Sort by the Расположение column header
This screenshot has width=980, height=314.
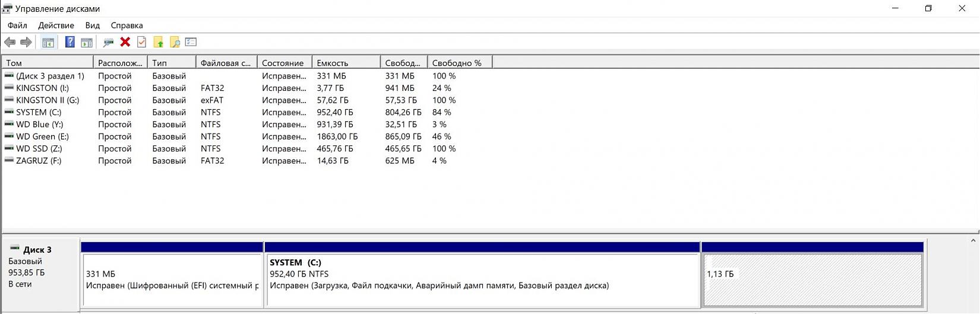tap(121, 62)
